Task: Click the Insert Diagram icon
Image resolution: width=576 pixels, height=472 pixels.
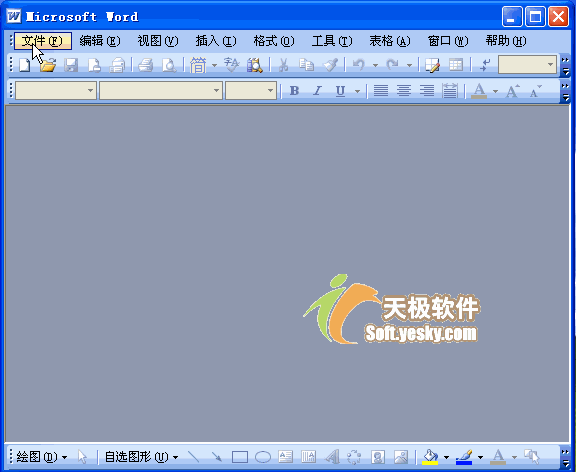Action: [x=354, y=457]
